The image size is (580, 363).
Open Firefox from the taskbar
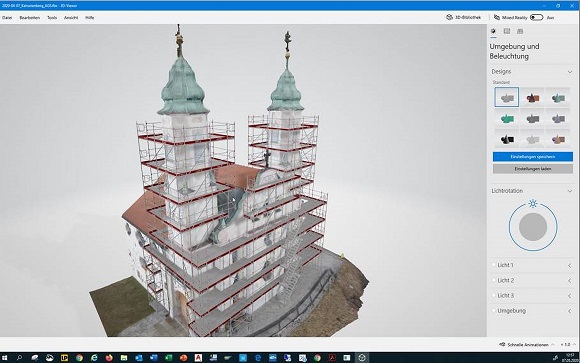tap(109, 358)
